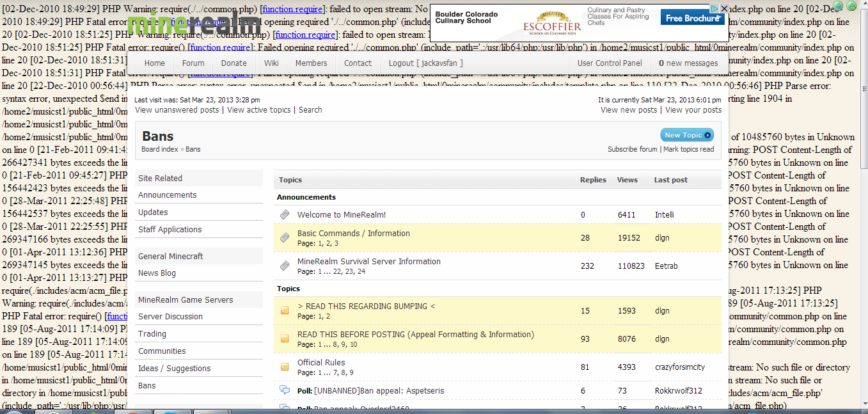Open the Forum menu item

[x=193, y=63]
